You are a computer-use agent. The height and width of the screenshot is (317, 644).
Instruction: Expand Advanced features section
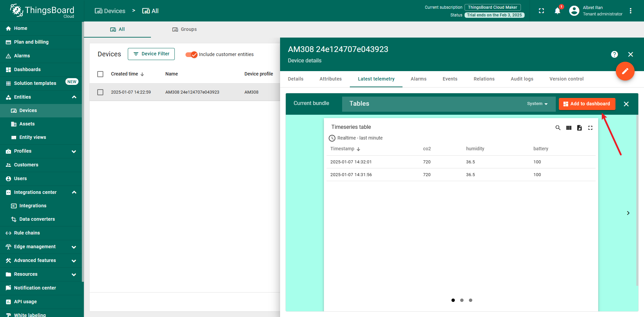tap(74, 261)
